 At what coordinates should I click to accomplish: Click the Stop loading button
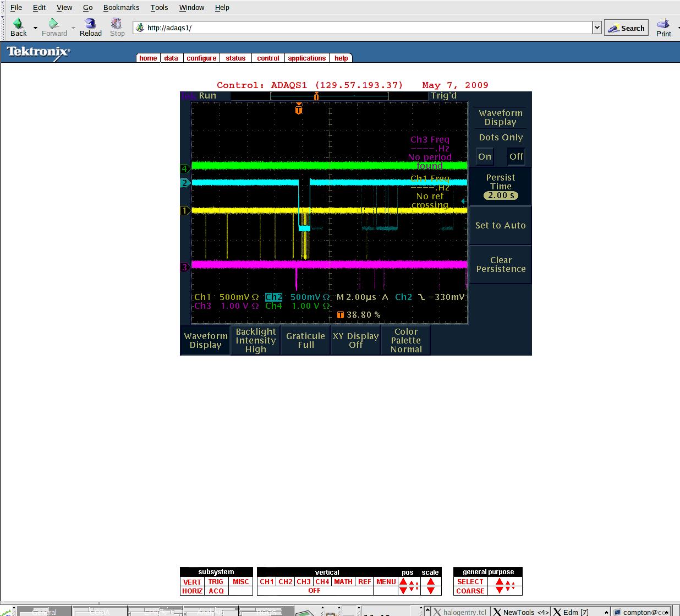point(117,27)
